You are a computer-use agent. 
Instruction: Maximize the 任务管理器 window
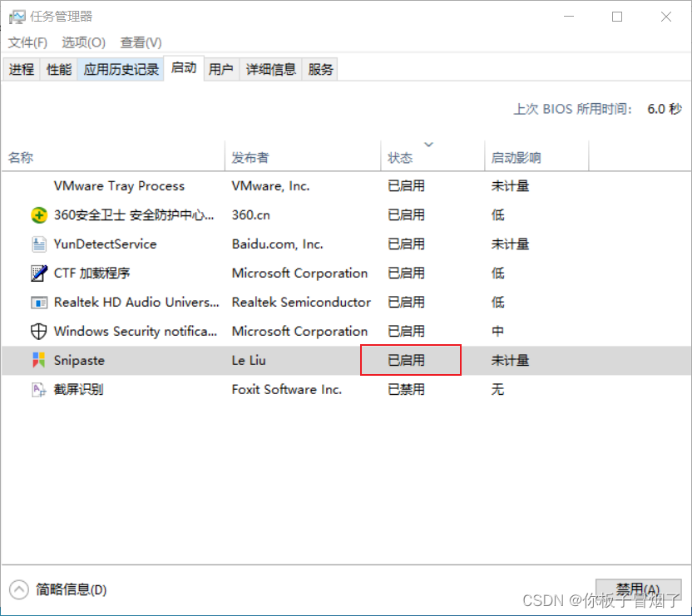(617, 17)
